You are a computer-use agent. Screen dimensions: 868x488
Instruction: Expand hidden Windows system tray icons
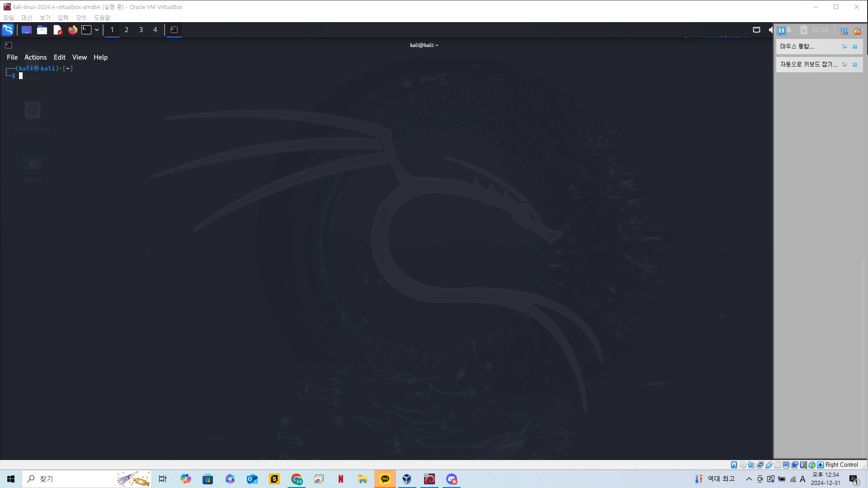tap(749, 479)
